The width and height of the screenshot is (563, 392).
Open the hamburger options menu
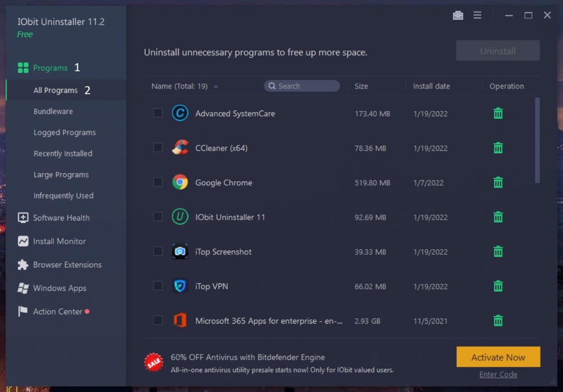[x=477, y=15]
